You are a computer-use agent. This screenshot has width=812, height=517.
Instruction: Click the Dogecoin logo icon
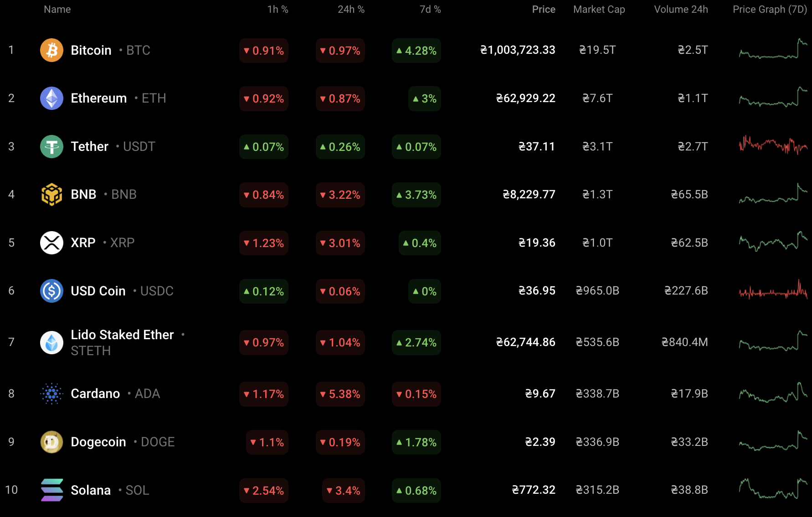click(x=51, y=442)
